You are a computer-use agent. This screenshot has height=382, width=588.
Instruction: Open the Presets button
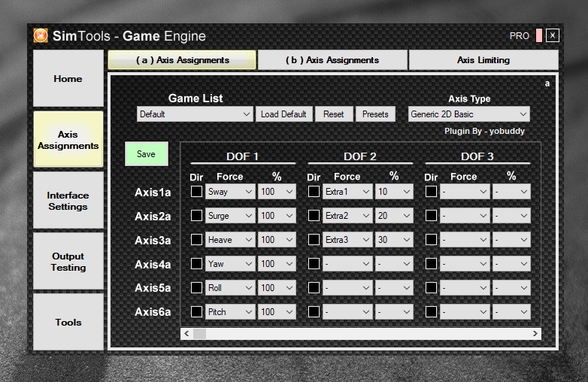tap(375, 114)
